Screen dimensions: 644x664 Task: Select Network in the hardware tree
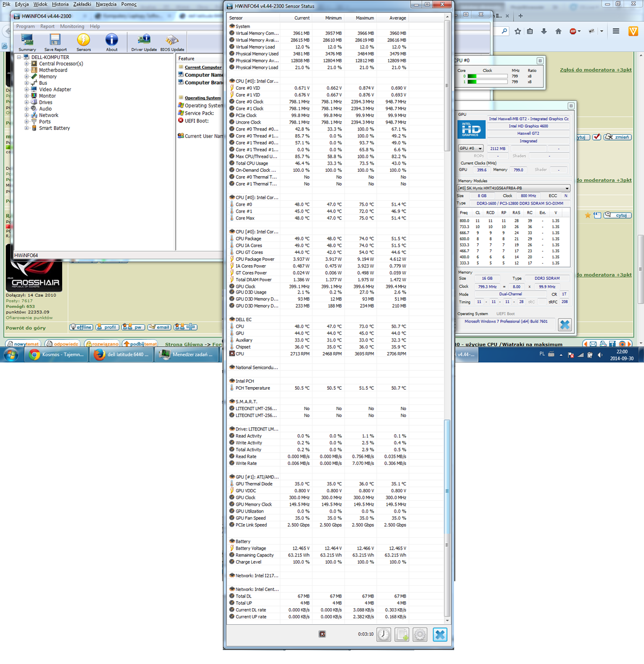tap(48, 115)
